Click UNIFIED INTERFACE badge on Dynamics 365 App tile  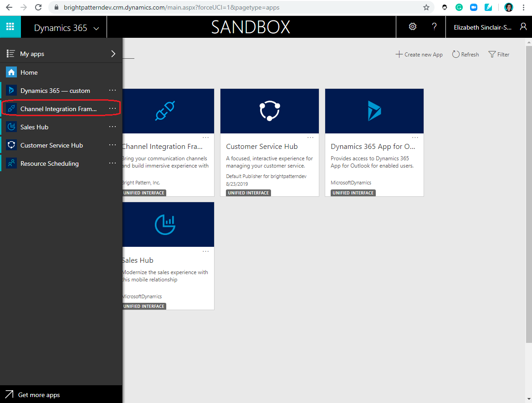tap(353, 193)
